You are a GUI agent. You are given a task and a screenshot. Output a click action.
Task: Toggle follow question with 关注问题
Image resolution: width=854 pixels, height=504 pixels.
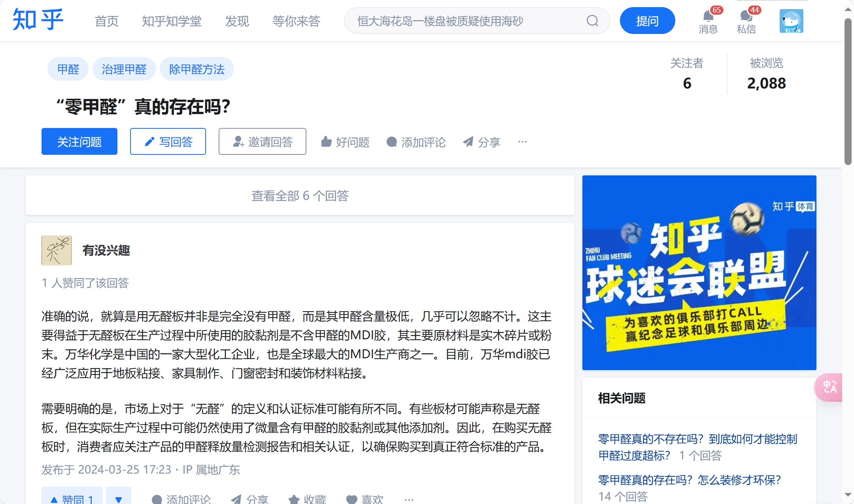click(x=79, y=141)
